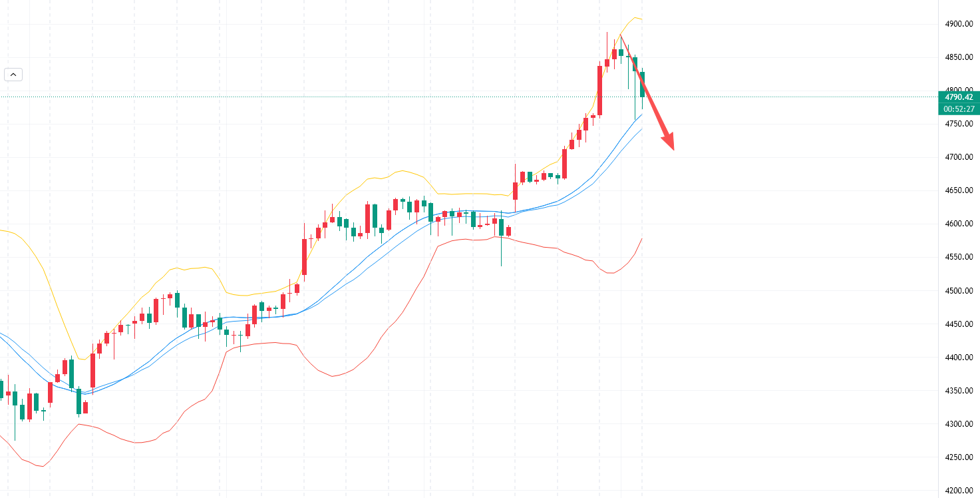Click the 4200.00 label on price axis

pyautogui.click(x=959, y=491)
